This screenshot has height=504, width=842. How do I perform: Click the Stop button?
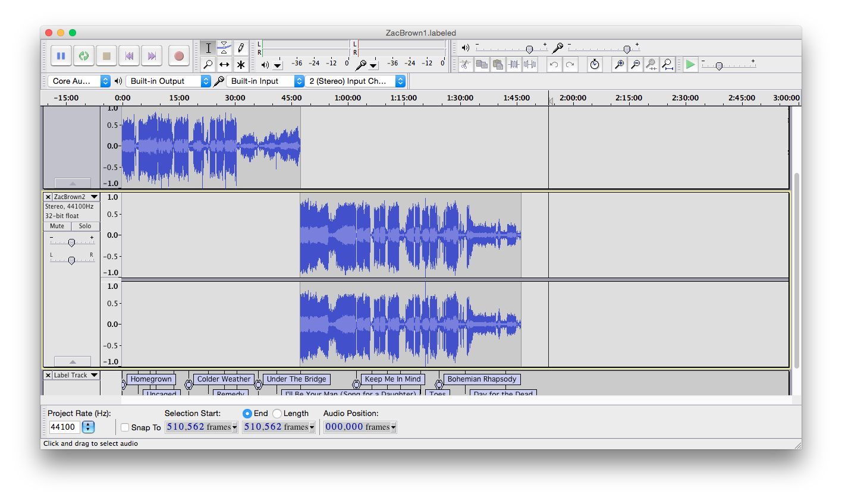click(x=106, y=56)
